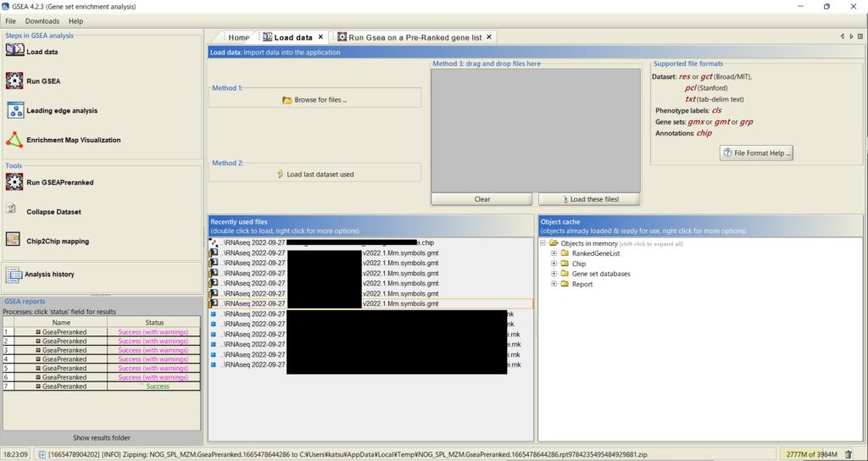The width and height of the screenshot is (868, 461).
Task: Click Success (with warnings) status for process 1
Action: 154,332
